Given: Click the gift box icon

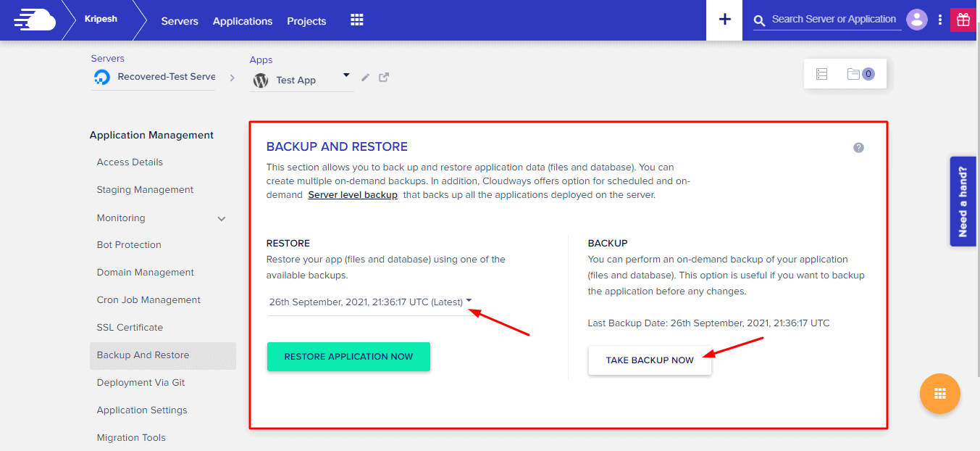Looking at the screenshot, I should [963, 20].
